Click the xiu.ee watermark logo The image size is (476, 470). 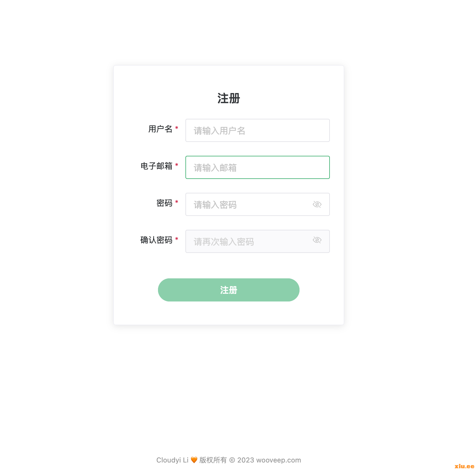(x=464, y=466)
